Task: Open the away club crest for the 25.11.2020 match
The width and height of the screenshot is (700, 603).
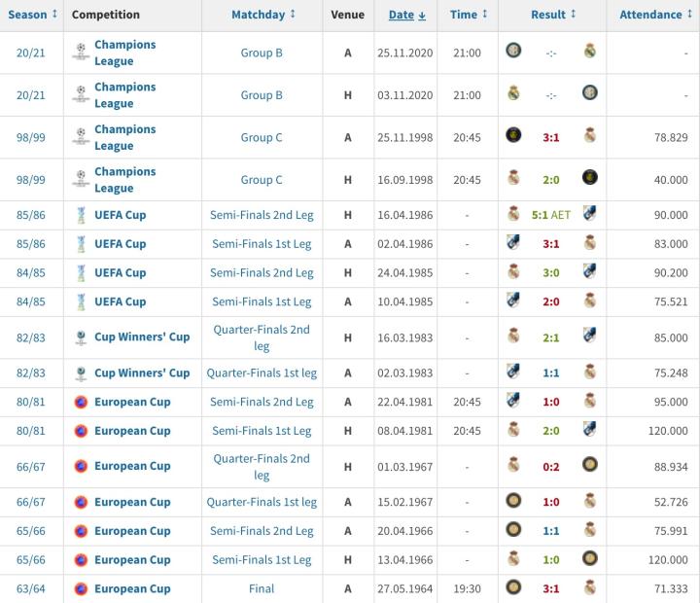Action: [x=589, y=52]
